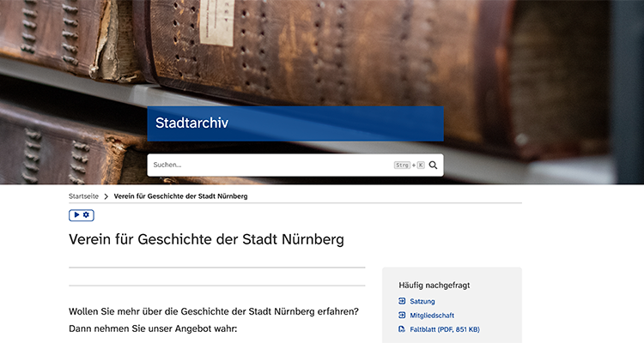
Task: Click the breadcrumb text Verein für Geschichte der Stadt Nürnberg
Action: [180, 196]
